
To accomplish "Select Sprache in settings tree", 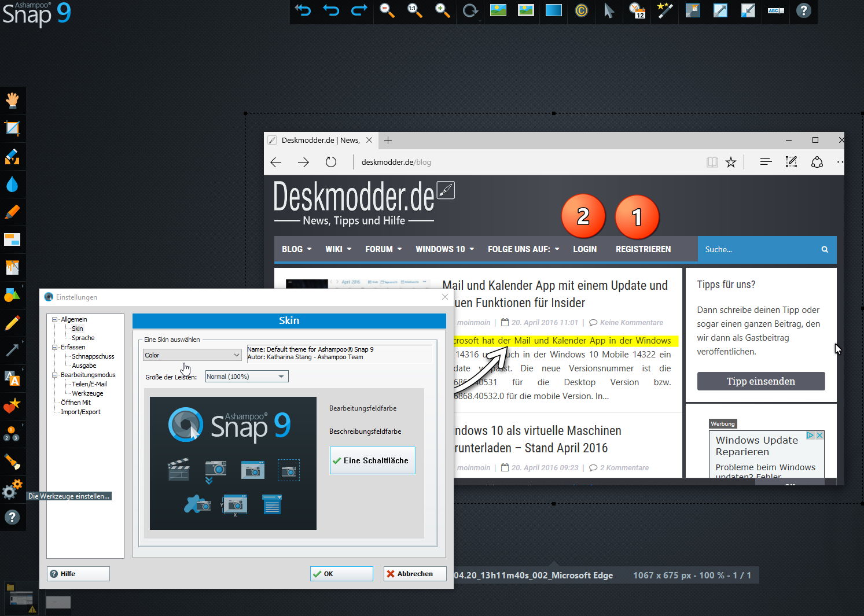I will (x=83, y=338).
